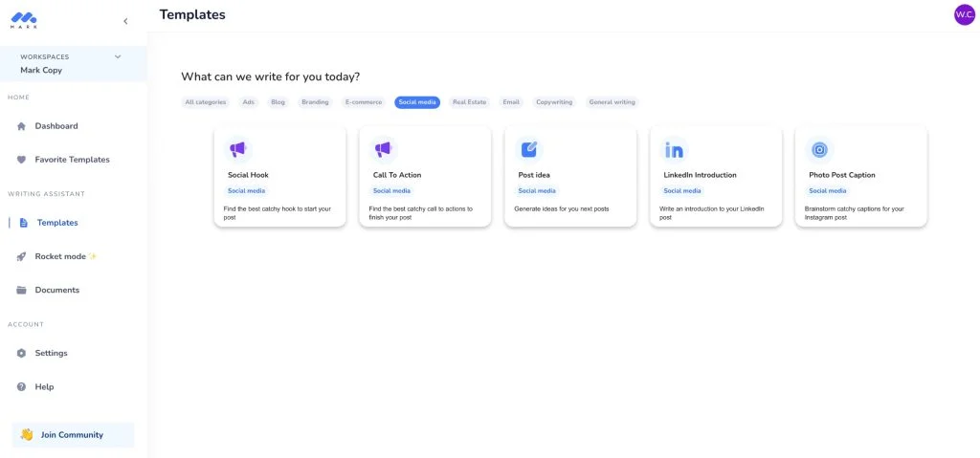Click the Rocket mode rocket icon
980x458 pixels.
(21, 257)
